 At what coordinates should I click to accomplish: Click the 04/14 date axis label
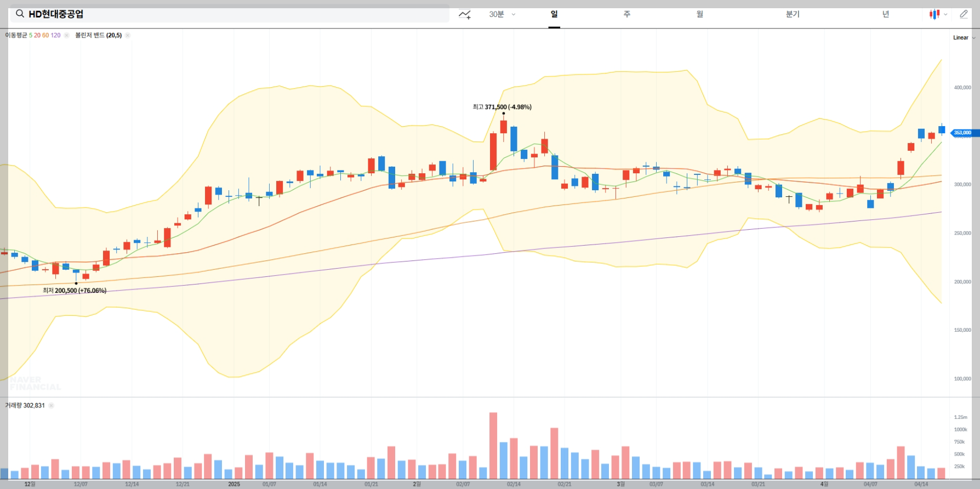921,484
